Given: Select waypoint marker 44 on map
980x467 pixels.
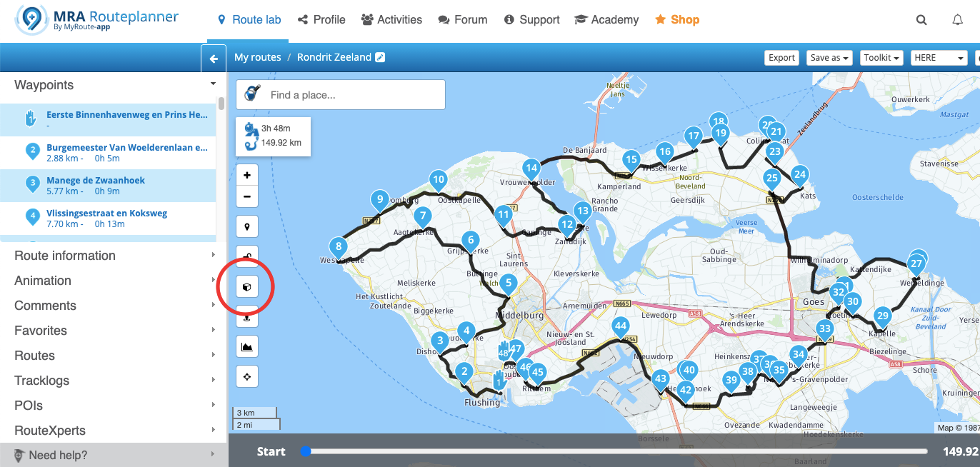Looking at the screenshot, I should pyautogui.click(x=621, y=328).
